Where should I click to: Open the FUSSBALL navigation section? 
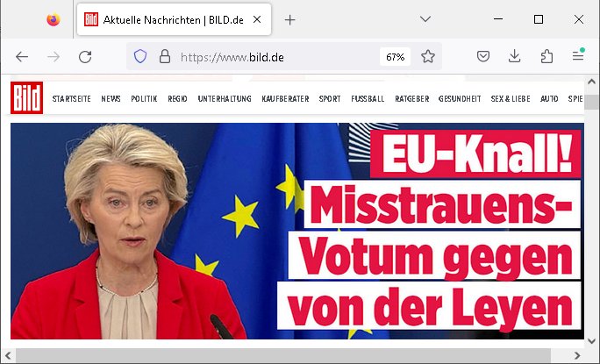[368, 99]
